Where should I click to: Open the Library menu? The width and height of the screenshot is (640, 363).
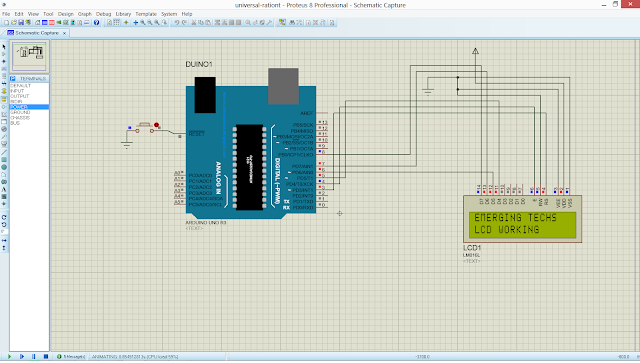tap(123, 14)
